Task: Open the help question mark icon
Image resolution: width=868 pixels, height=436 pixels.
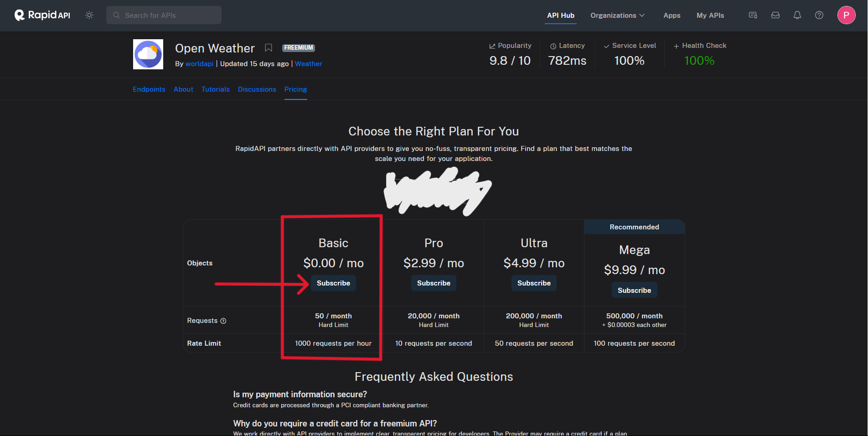Action: (819, 15)
